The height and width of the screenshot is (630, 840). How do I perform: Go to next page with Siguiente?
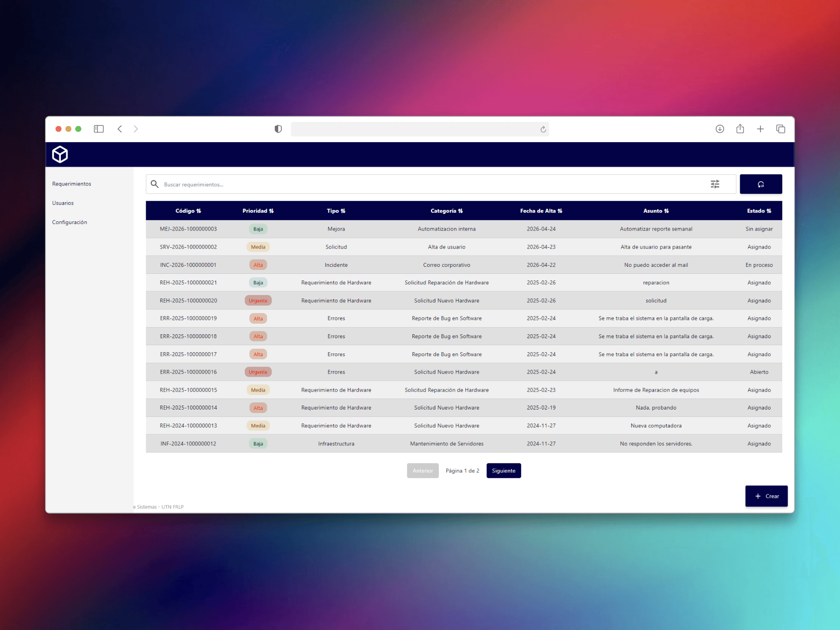504,471
